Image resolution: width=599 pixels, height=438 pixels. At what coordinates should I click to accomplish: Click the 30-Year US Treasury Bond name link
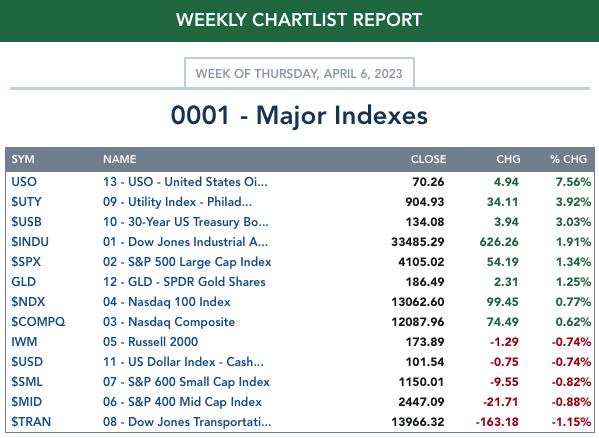[x=186, y=222]
